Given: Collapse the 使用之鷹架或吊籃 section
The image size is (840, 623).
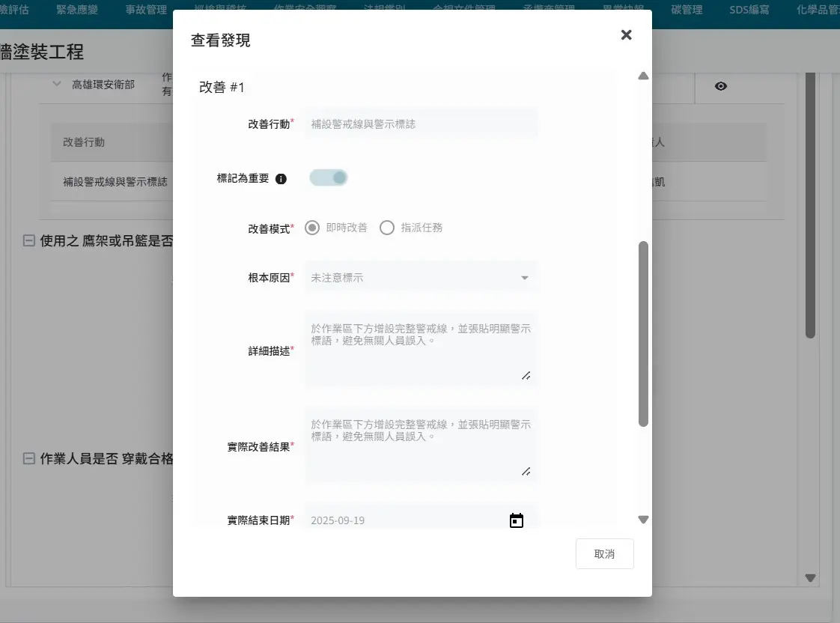Looking at the screenshot, I should coord(29,240).
